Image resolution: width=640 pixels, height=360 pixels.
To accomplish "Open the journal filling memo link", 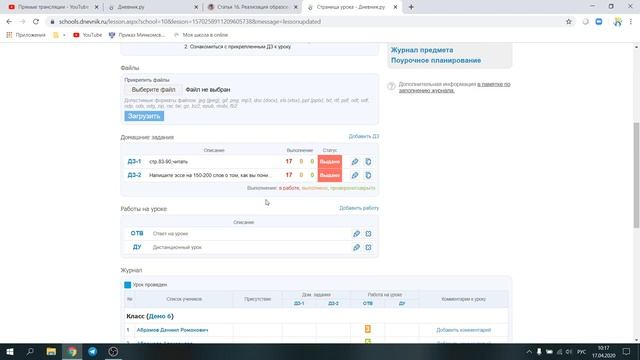I will click(x=455, y=87).
